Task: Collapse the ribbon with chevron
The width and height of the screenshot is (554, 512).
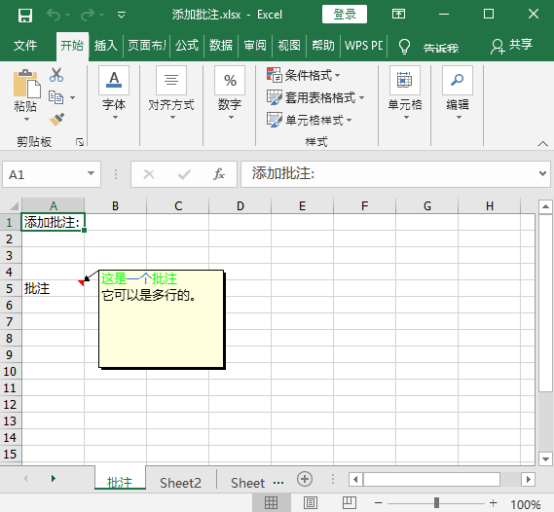Action: (543, 143)
